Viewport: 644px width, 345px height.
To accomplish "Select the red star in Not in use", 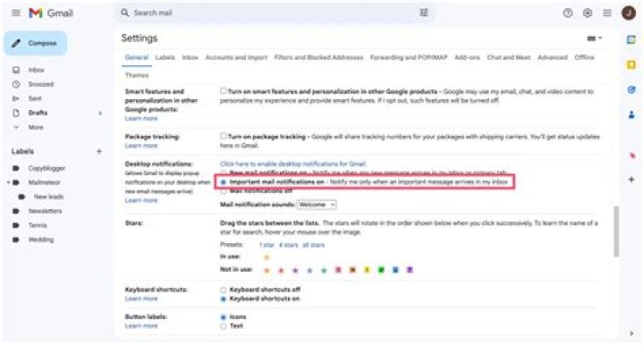I will pyautogui.click(x=281, y=270).
